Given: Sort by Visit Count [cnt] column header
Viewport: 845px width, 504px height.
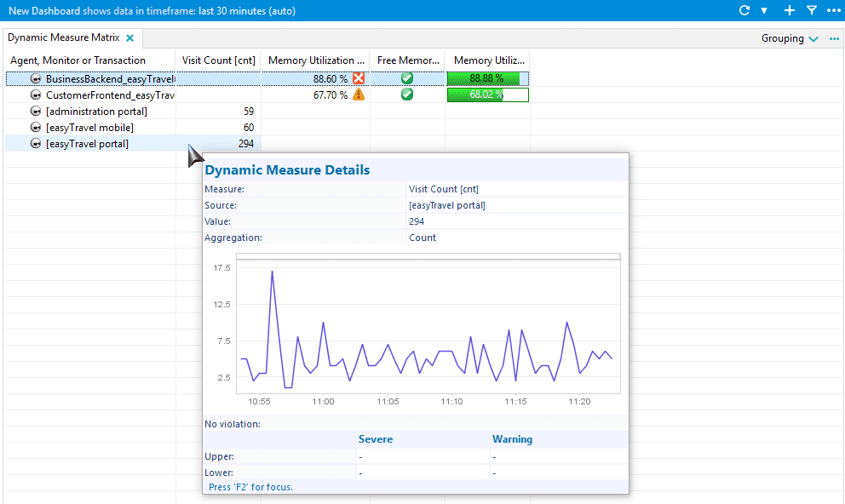Looking at the screenshot, I should pyautogui.click(x=218, y=60).
